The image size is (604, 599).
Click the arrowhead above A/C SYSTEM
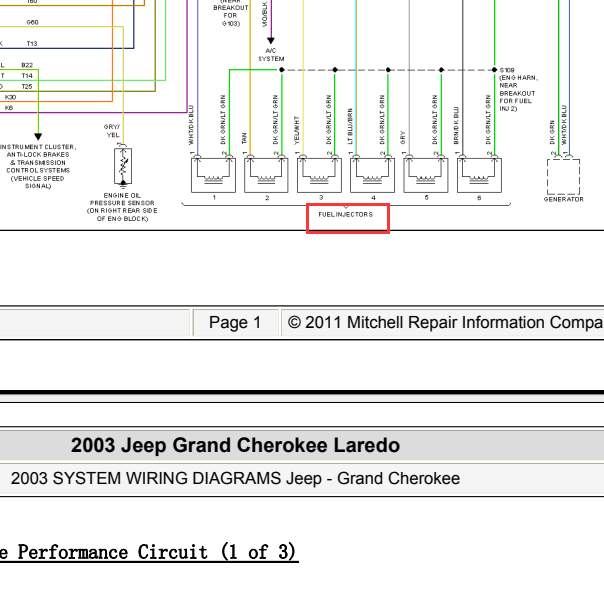pos(271,40)
